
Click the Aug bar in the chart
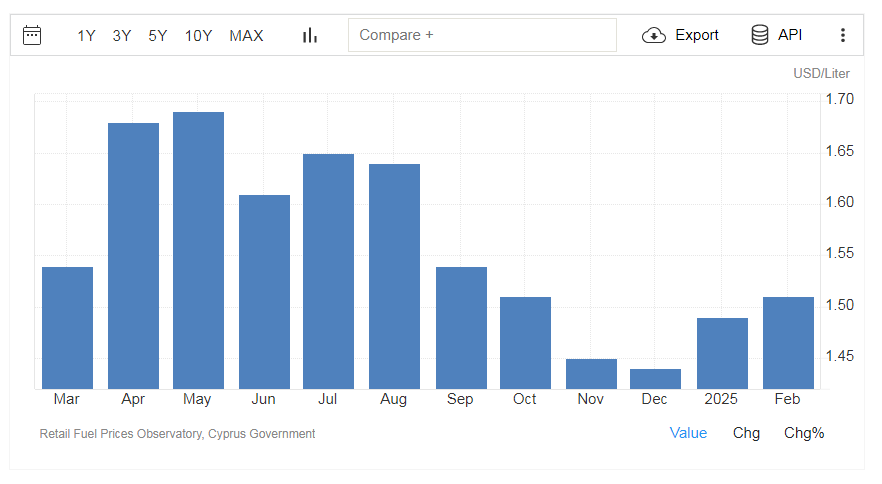pos(394,276)
